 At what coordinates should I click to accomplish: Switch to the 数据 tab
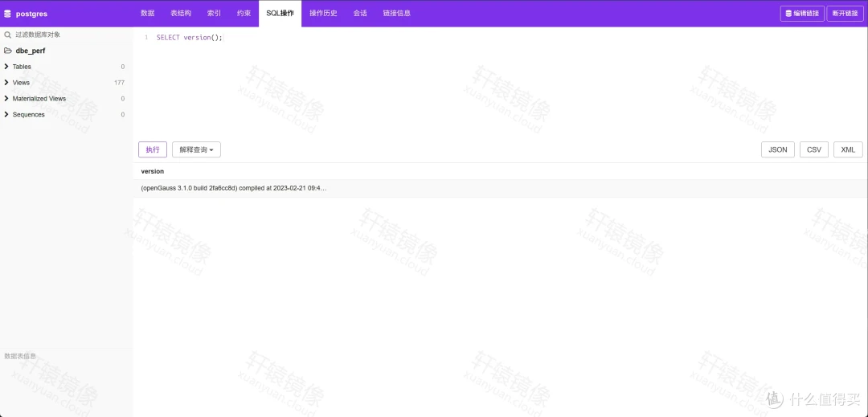[x=148, y=14]
